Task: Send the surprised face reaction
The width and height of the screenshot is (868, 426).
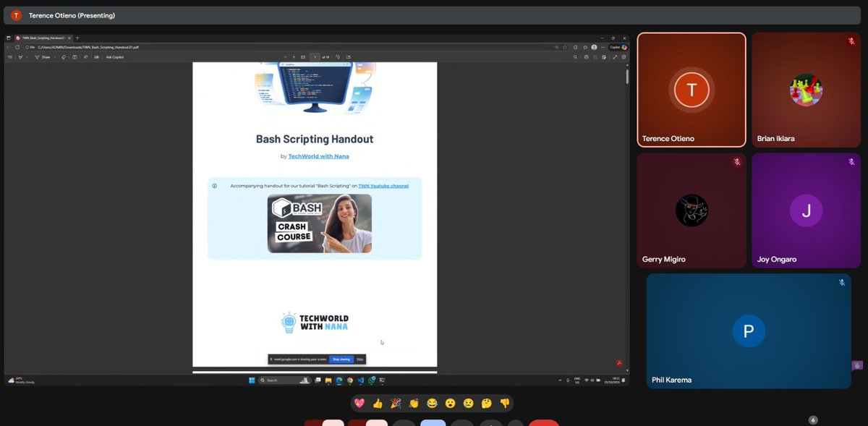Action: [450, 404]
